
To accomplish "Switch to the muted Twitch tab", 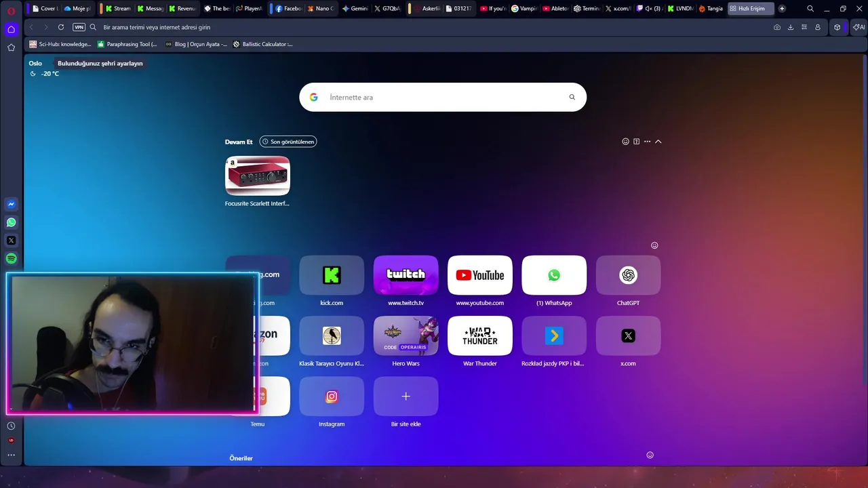I will (648, 9).
